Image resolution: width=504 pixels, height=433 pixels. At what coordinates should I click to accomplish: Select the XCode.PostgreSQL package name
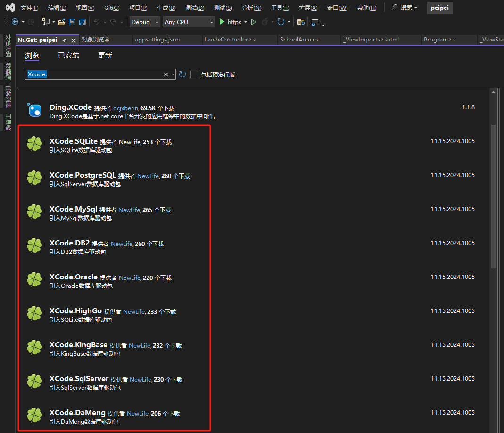(83, 175)
